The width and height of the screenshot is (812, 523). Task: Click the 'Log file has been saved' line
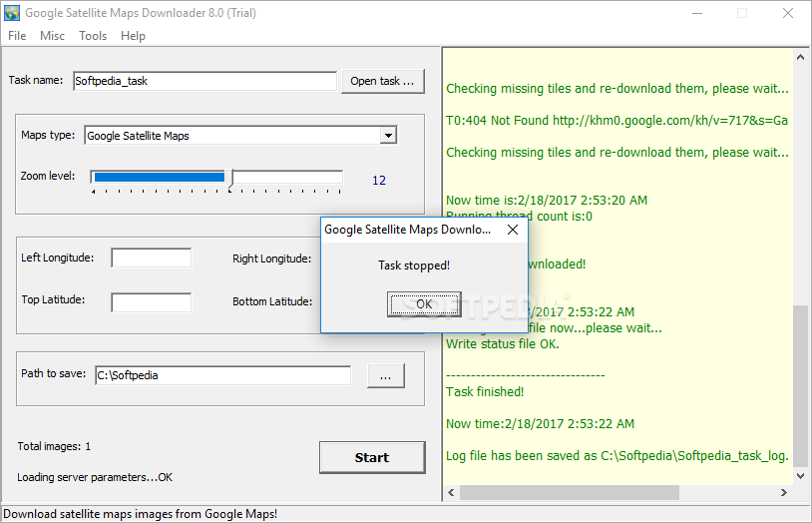pyautogui.click(x=617, y=455)
